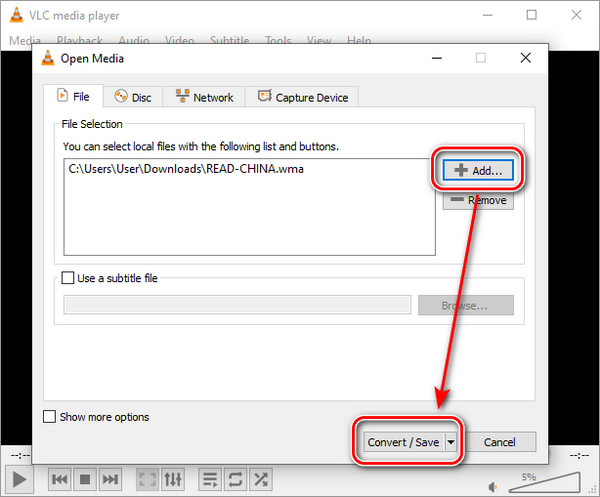Toggle the playlist view icon
This screenshot has height=497, width=600.
tap(210, 479)
